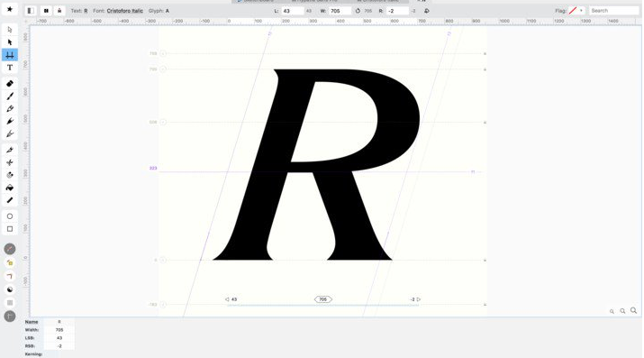The width and height of the screenshot is (644, 358).
Task: Click the highlighted Metrics tool
Action: pos(10,55)
